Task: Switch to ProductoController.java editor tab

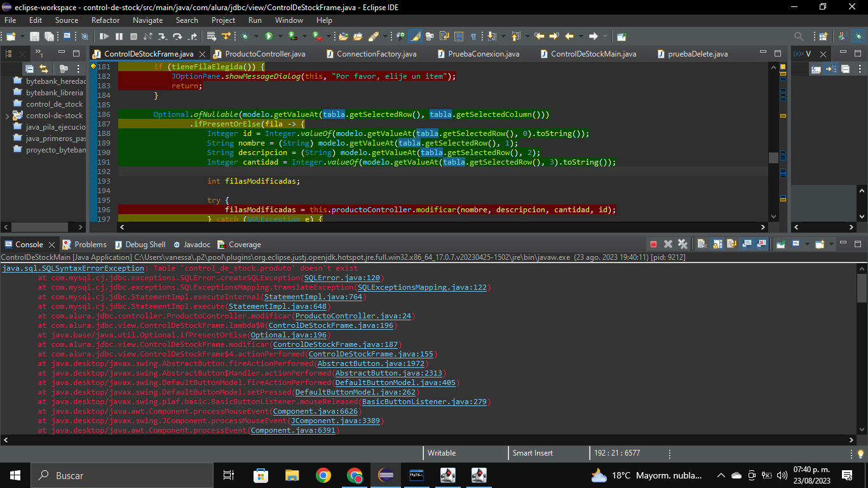Action: [265, 54]
